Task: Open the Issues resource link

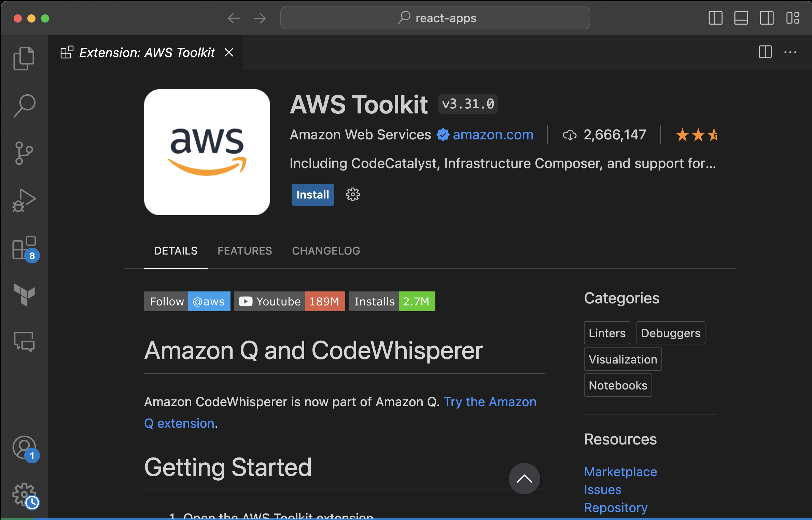Action: pos(603,490)
